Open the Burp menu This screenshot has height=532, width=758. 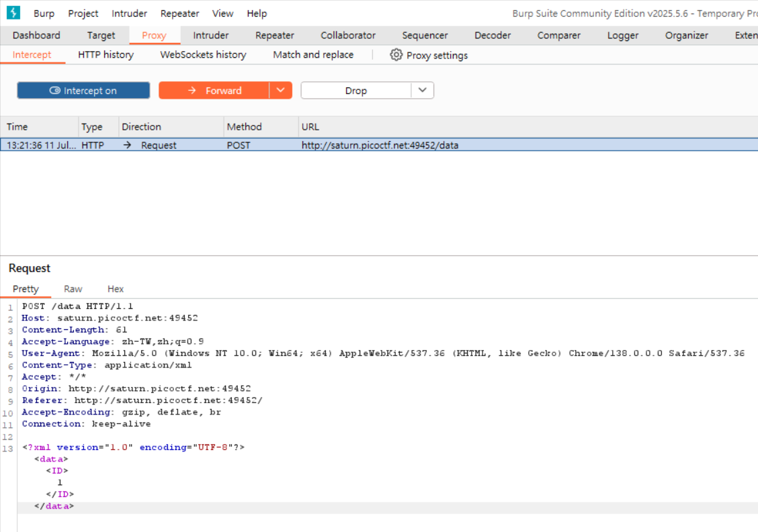tap(44, 13)
